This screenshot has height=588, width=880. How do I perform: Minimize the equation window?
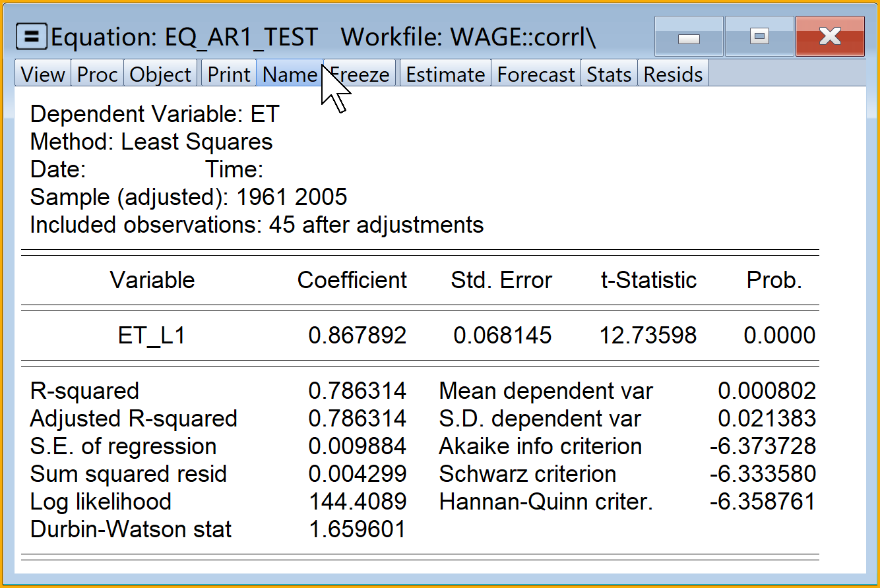click(689, 36)
